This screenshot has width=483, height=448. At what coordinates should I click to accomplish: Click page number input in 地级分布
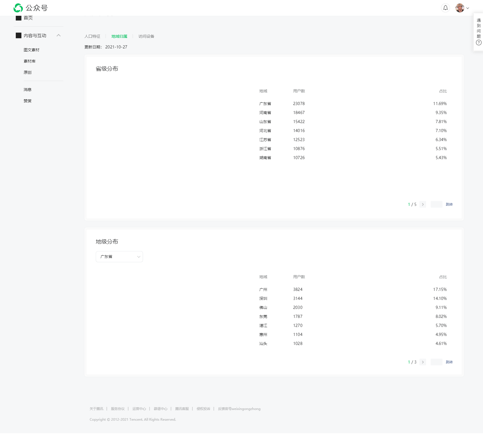click(x=436, y=362)
